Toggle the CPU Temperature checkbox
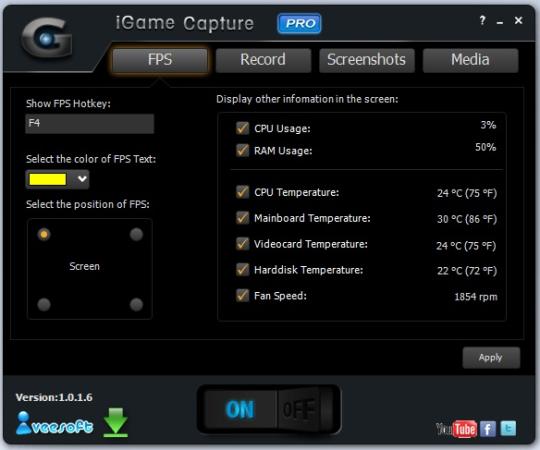Image resolution: width=540 pixels, height=450 pixels. [242, 192]
